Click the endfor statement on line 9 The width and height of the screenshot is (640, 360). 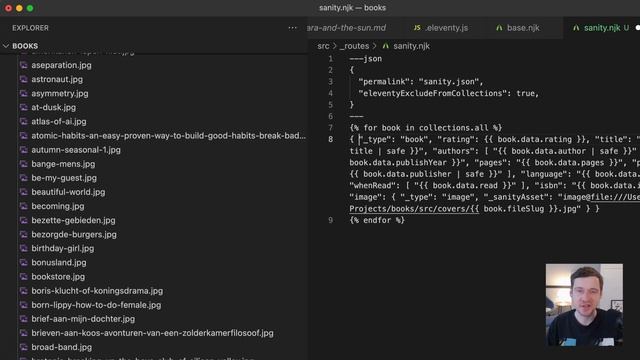pos(377,220)
